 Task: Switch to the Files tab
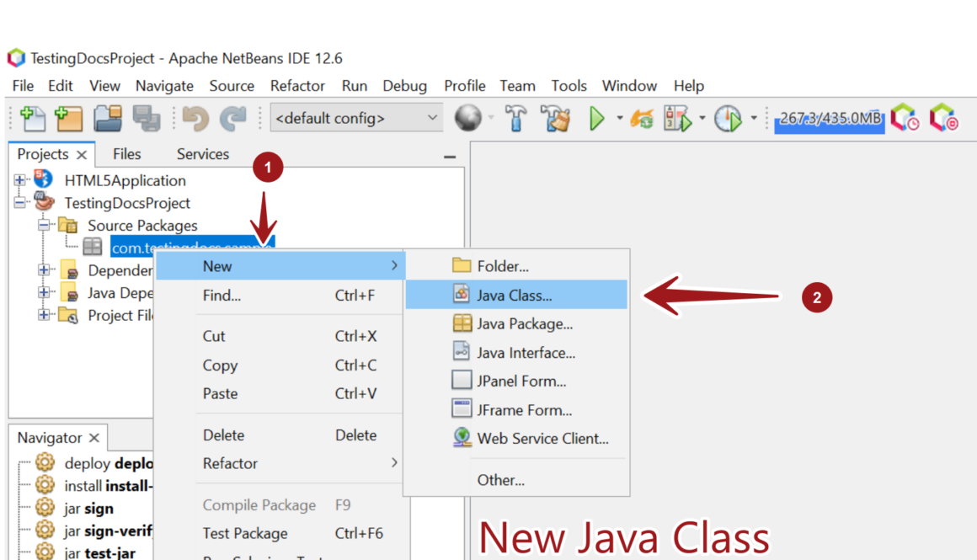127,154
